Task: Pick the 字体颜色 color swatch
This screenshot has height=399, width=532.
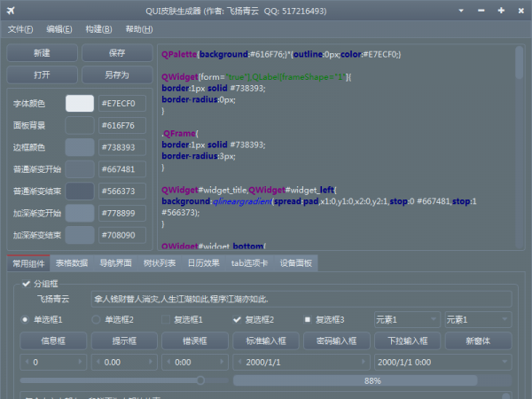Action: [80, 104]
